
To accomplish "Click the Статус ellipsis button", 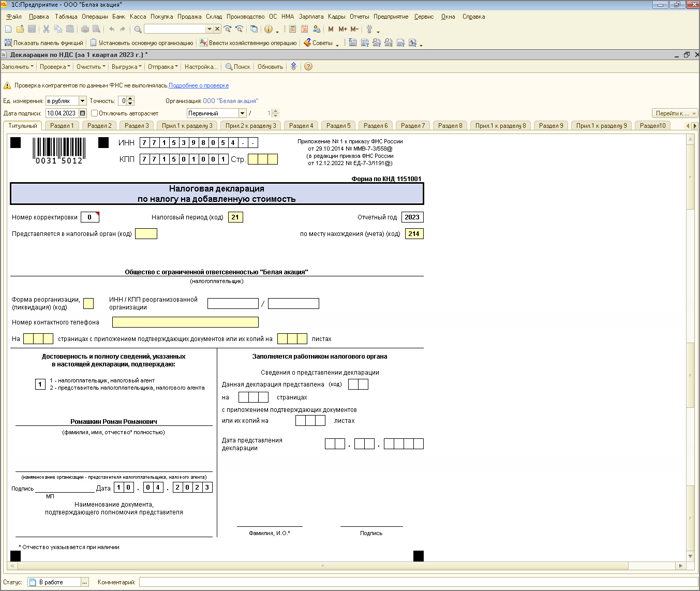I will point(85,582).
